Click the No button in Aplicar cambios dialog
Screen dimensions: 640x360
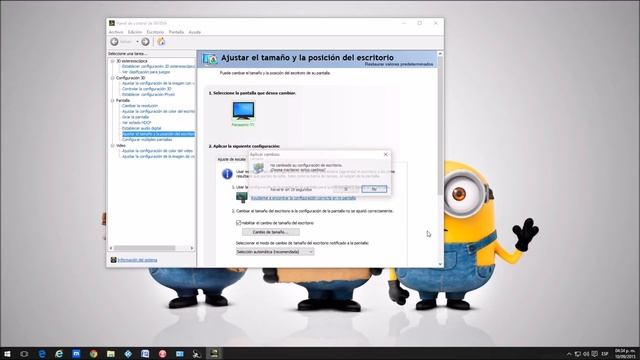click(x=374, y=189)
